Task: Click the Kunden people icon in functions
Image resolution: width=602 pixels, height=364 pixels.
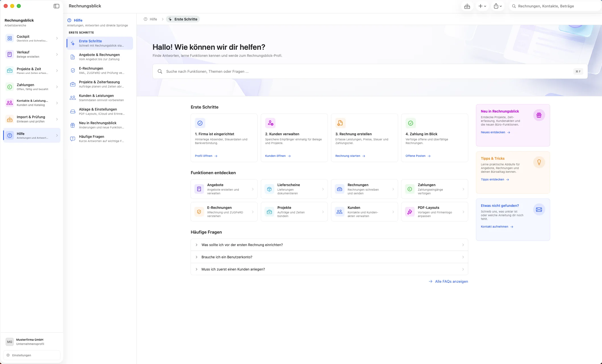Action: point(340,212)
